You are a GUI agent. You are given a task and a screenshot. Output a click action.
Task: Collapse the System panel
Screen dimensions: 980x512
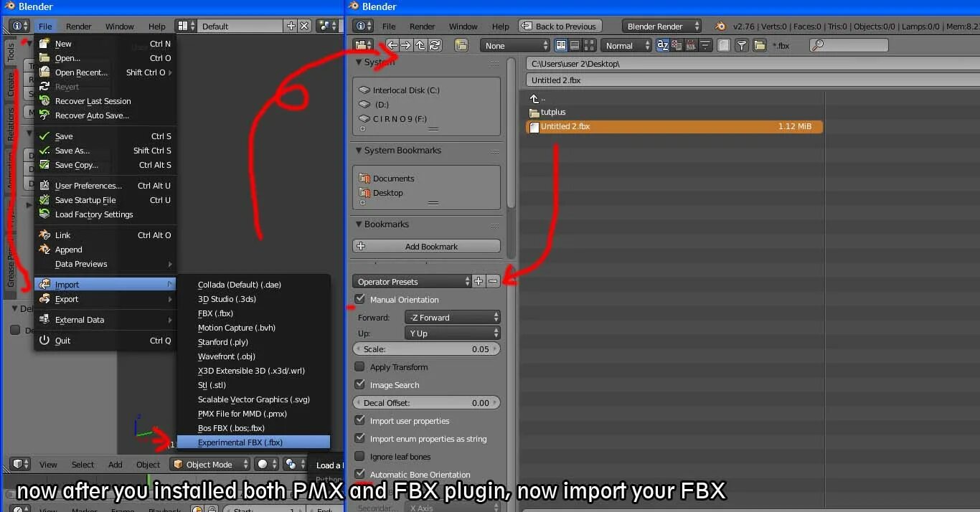(x=359, y=62)
